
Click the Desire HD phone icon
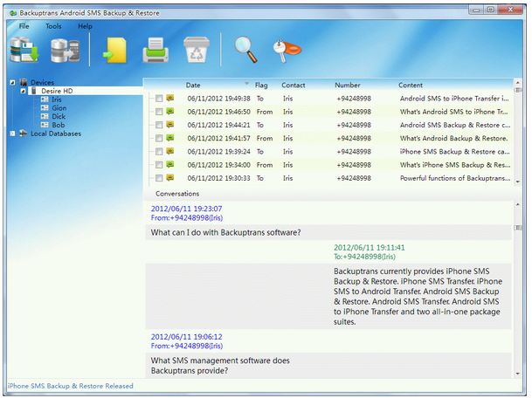[x=33, y=91]
